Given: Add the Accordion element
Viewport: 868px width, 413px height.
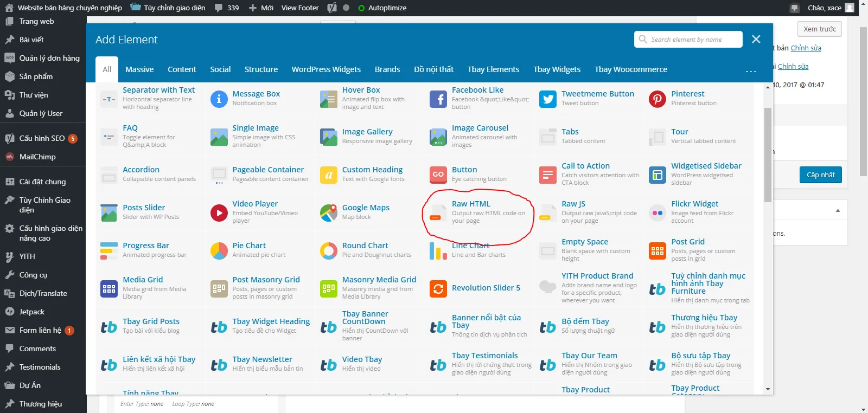Looking at the screenshot, I should pos(151,175).
